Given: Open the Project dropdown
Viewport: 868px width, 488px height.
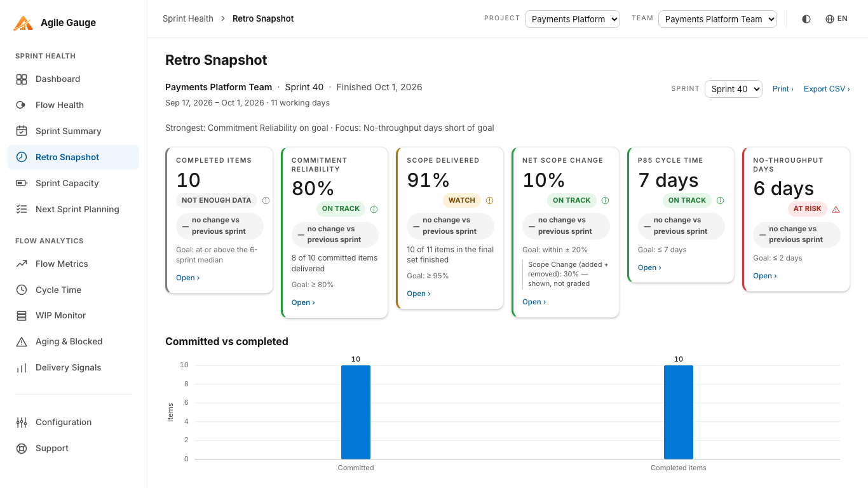Looking at the screenshot, I should [x=573, y=19].
